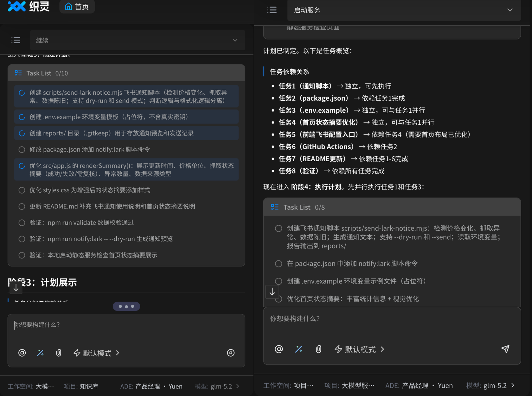The image size is (532, 397).
Task: Toggle the 验证：本地启动静态服务 task circle
Action: [22, 255]
